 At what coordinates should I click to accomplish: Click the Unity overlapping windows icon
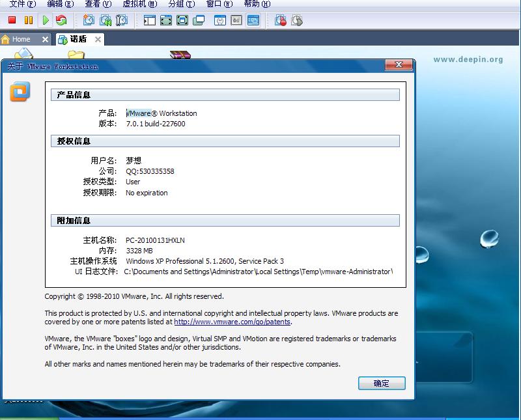[x=199, y=20]
